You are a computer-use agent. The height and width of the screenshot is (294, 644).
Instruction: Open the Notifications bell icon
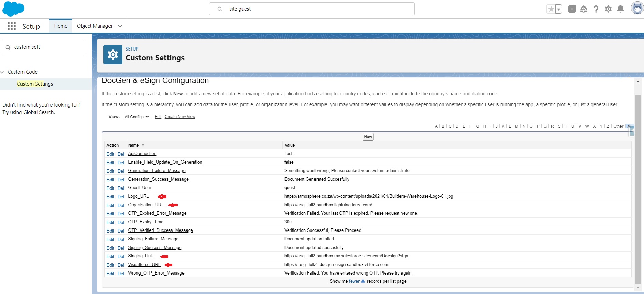coord(620,9)
